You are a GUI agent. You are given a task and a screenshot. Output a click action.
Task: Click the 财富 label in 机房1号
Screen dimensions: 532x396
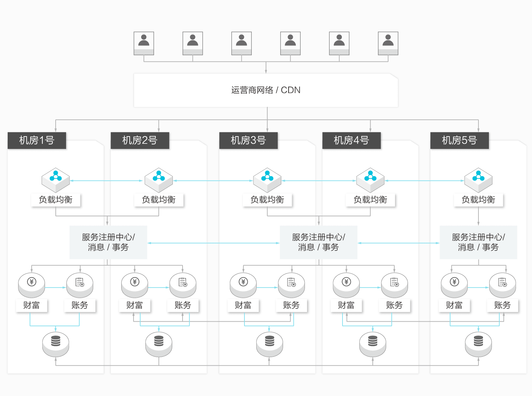(x=32, y=305)
